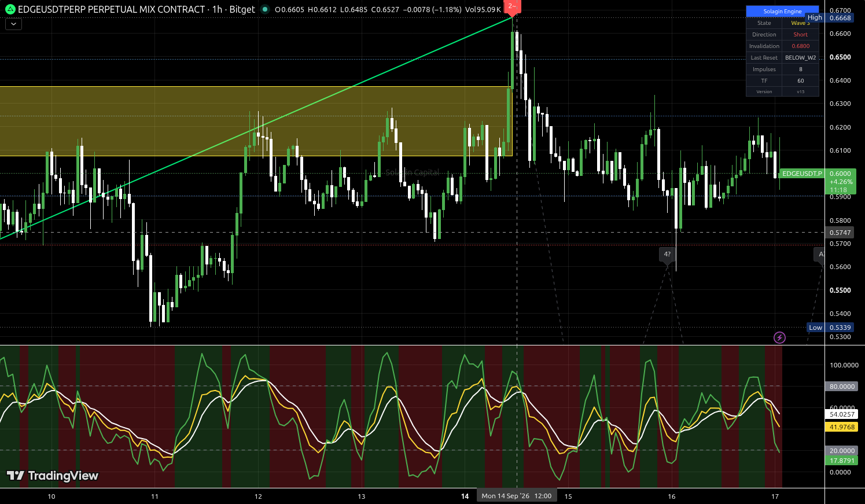Click the red '2~' wave label at the peak

point(512,7)
